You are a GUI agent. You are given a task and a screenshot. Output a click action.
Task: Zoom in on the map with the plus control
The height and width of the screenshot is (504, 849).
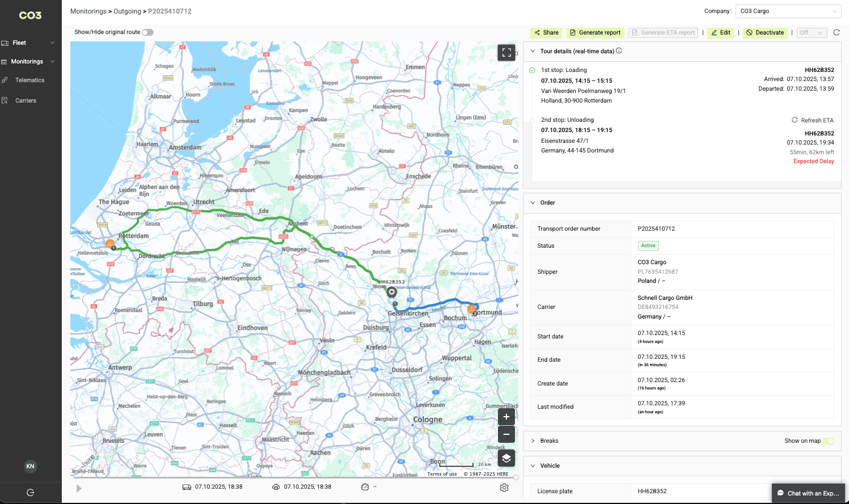coord(506,417)
